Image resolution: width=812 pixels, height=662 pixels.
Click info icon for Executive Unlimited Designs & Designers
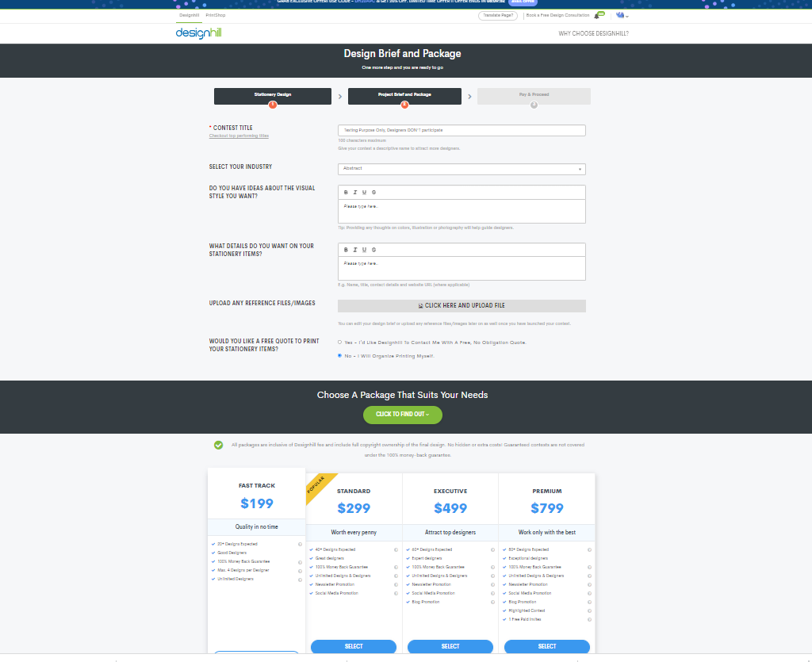coord(492,576)
